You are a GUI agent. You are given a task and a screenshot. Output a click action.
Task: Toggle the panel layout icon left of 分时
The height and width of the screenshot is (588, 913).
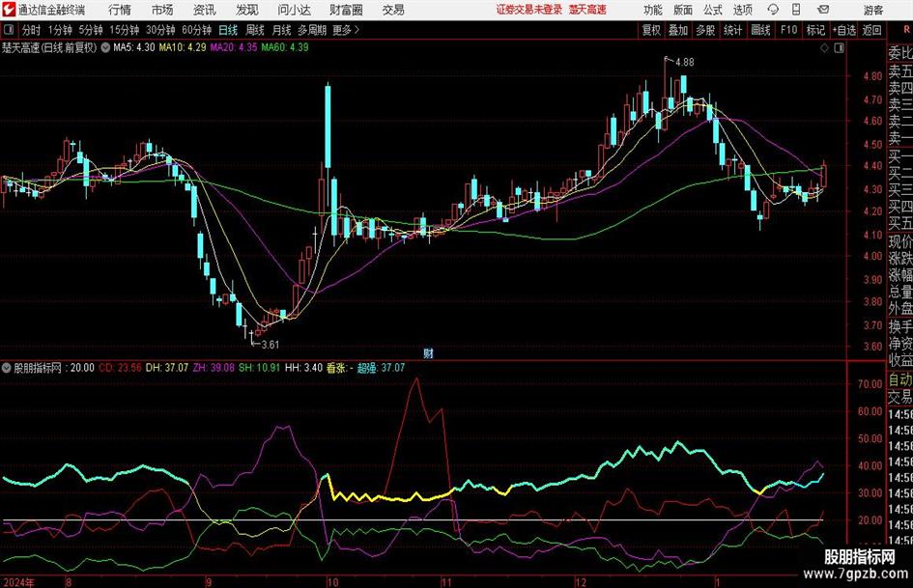point(9,30)
